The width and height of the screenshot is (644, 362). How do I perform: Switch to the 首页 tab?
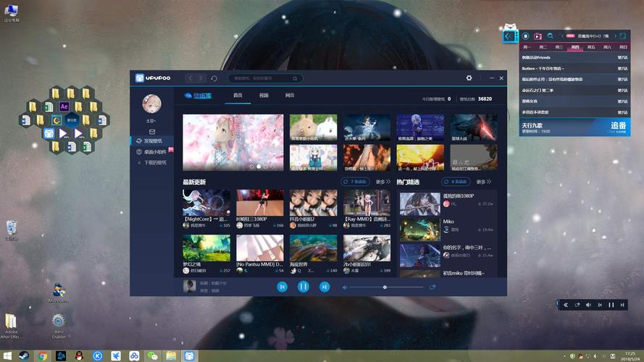coord(238,96)
